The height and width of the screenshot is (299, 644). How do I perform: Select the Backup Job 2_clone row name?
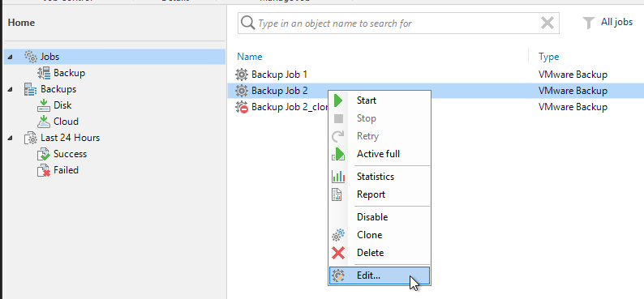coord(290,107)
